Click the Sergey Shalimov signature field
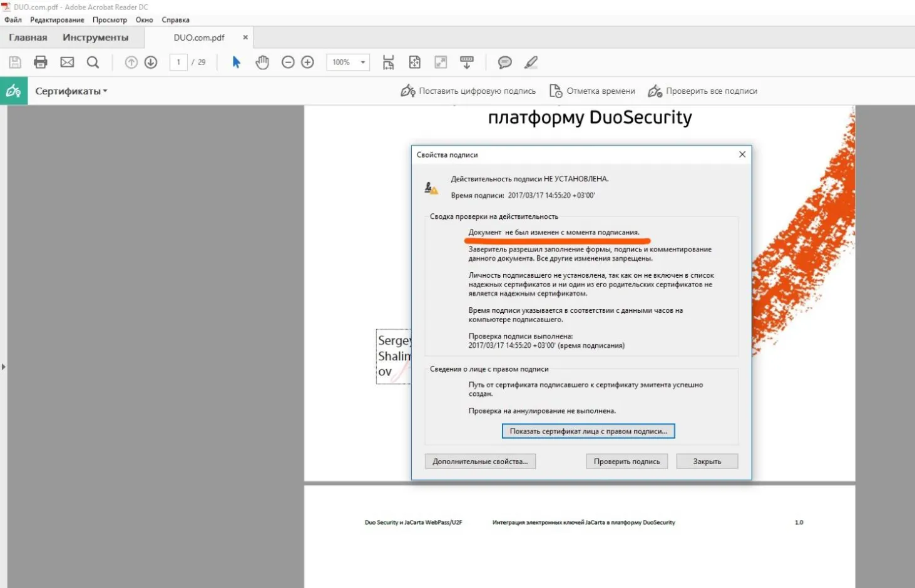Screen dimensions: 915x588 tap(394, 357)
